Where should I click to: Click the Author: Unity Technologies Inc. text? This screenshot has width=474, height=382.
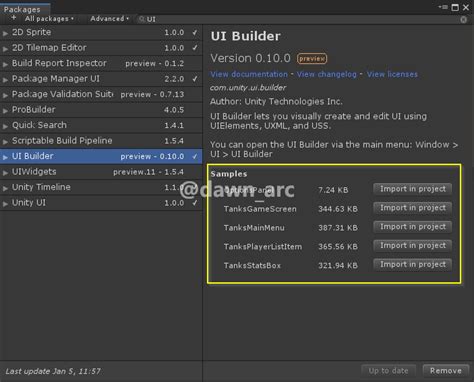coord(276,101)
